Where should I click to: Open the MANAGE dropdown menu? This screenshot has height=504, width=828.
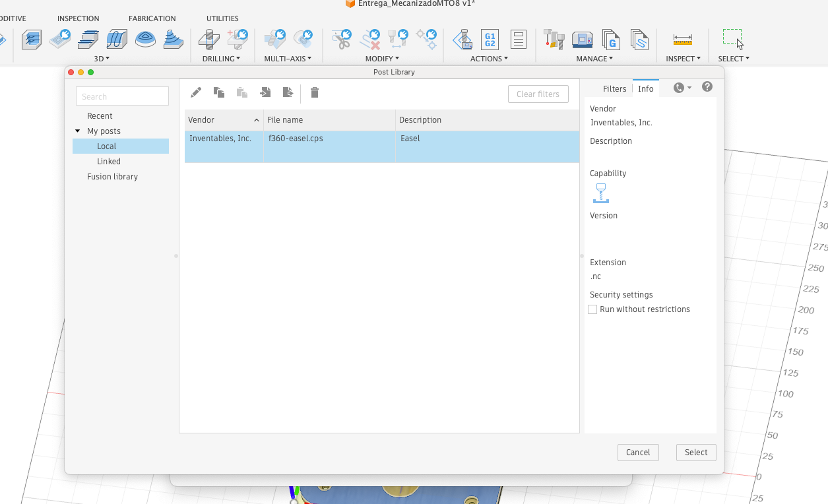[x=594, y=59]
